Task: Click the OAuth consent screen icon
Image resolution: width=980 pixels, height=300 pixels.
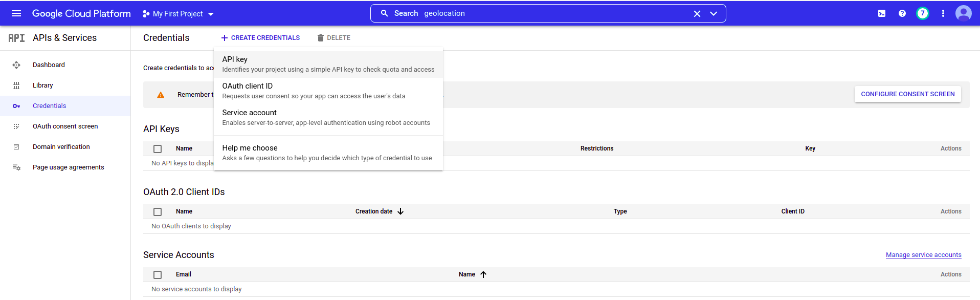Action: click(x=16, y=126)
